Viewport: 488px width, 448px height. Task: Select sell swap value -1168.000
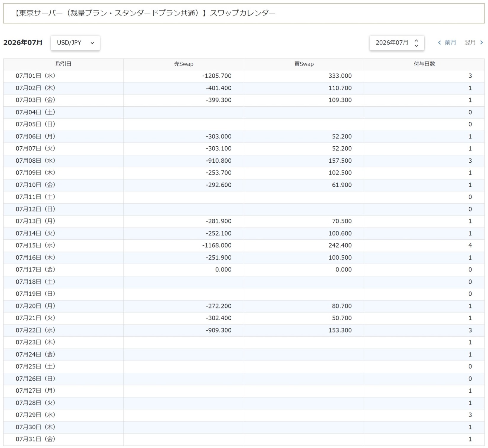click(x=217, y=245)
